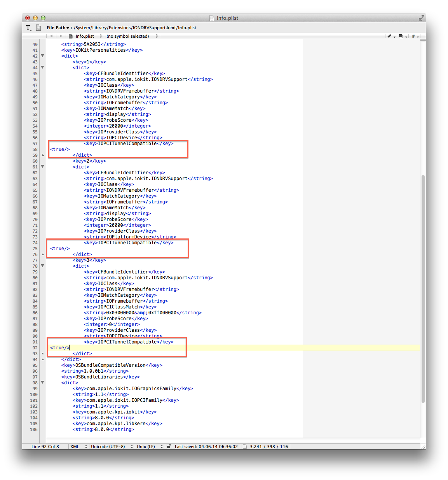Open the Unicode (UTF-8) encoding popup

112,447
